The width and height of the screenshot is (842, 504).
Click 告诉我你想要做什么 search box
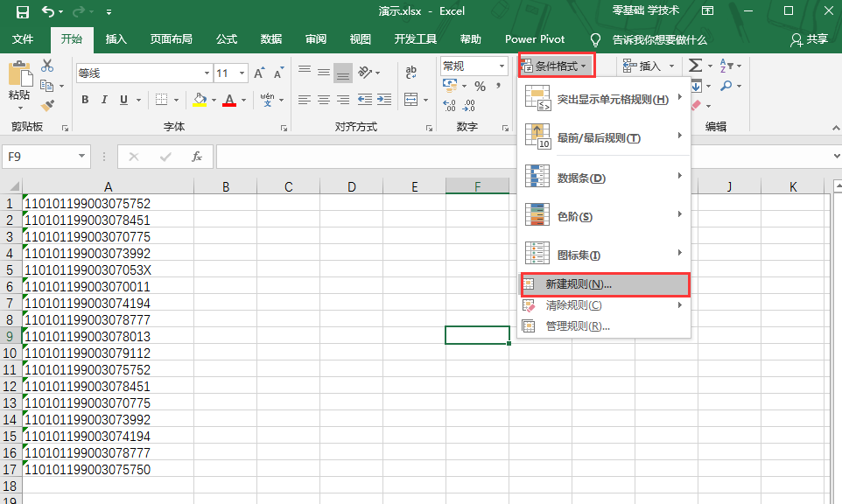[659, 39]
